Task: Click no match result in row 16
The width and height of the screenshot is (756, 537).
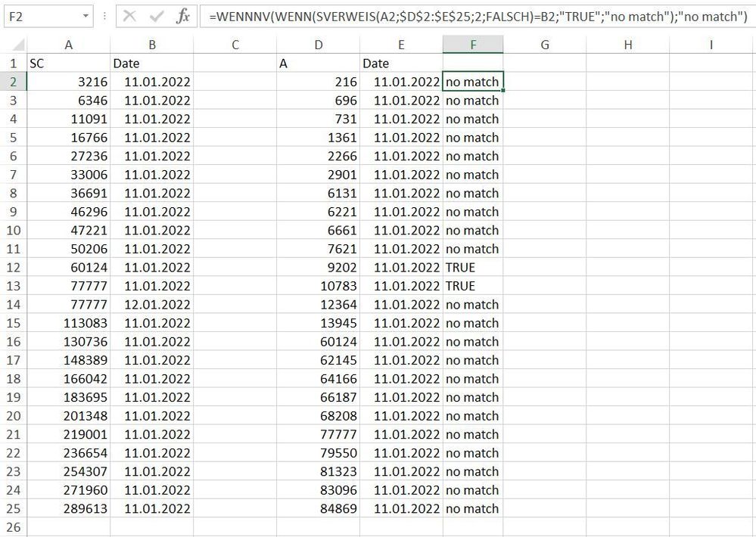Action: pyautogui.click(x=473, y=342)
